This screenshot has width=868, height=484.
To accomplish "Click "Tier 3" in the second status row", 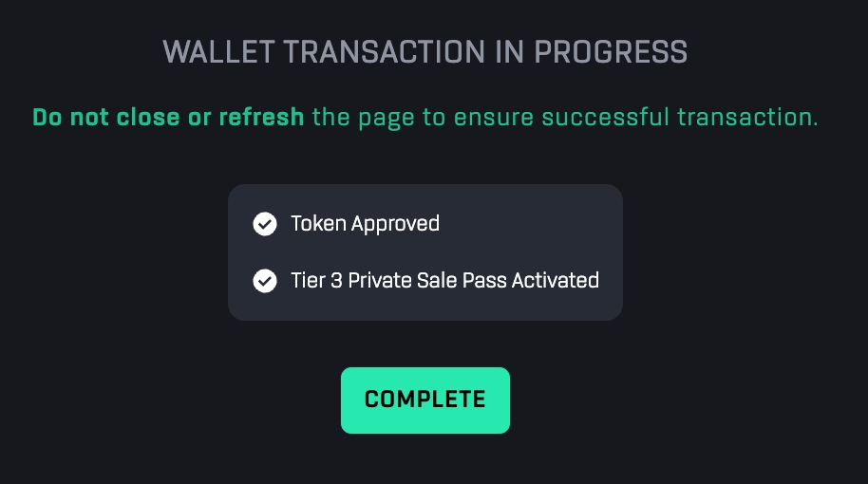I will [x=316, y=281].
